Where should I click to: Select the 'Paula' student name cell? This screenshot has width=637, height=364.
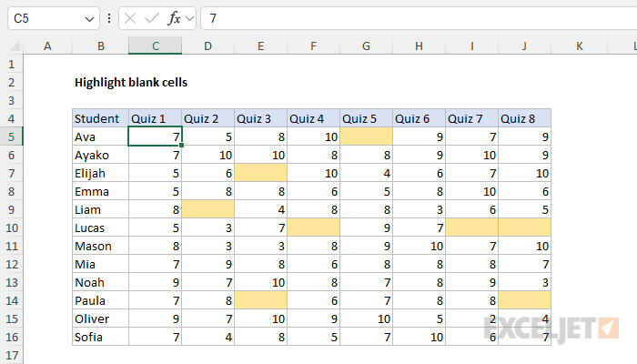click(101, 300)
